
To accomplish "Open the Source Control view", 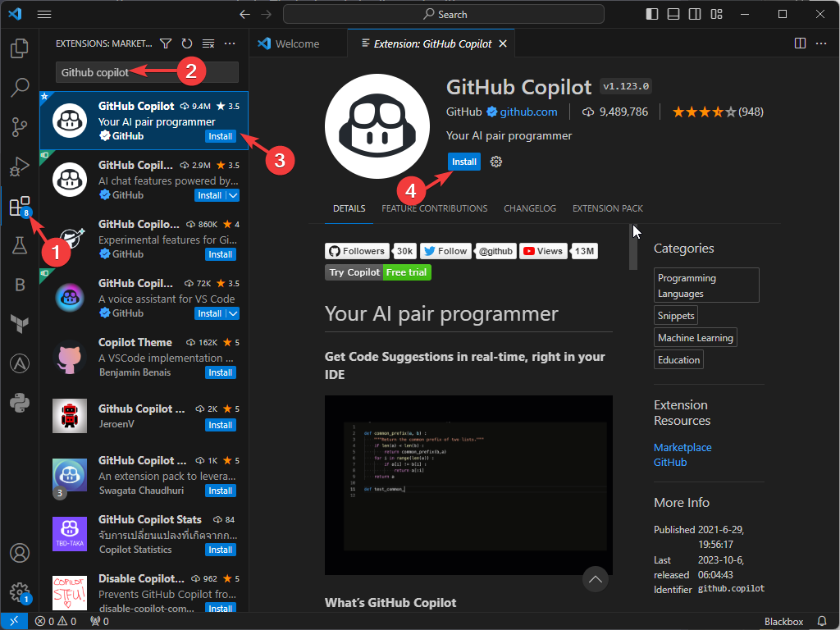I will [20, 127].
